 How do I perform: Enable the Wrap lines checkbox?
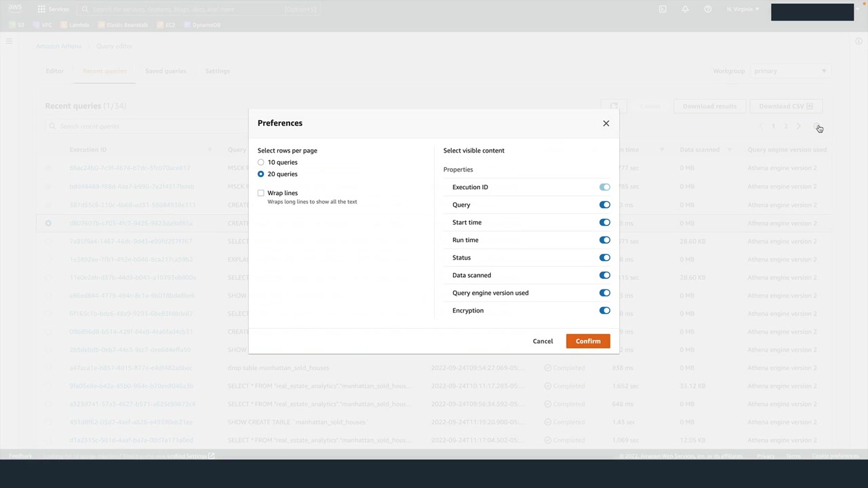(261, 193)
